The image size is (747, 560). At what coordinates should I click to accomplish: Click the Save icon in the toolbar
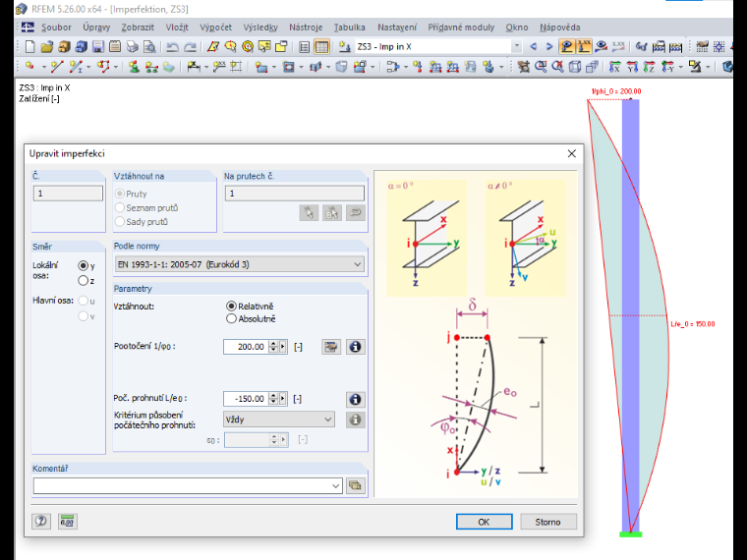[x=98, y=47]
